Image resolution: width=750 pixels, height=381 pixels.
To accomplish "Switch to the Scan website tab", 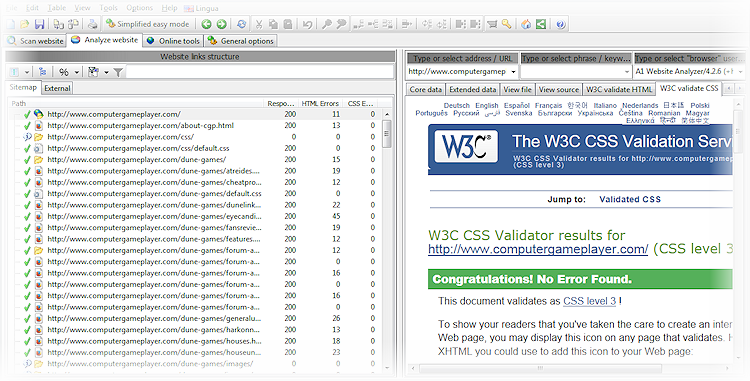I will pyautogui.click(x=35, y=41).
